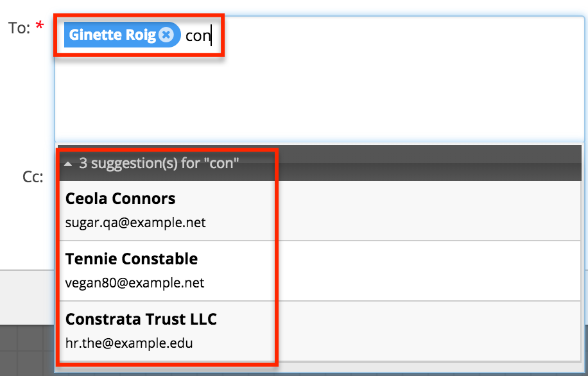Viewport: 588px width, 376px height.
Task: Select the hr.the@example.edu email address
Action: [x=128, y=343]
